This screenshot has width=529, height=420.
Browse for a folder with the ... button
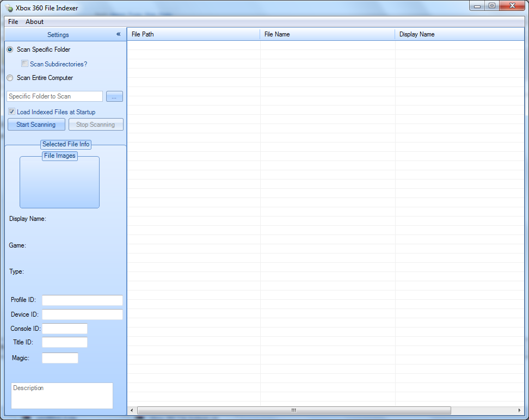pos(114,96)
